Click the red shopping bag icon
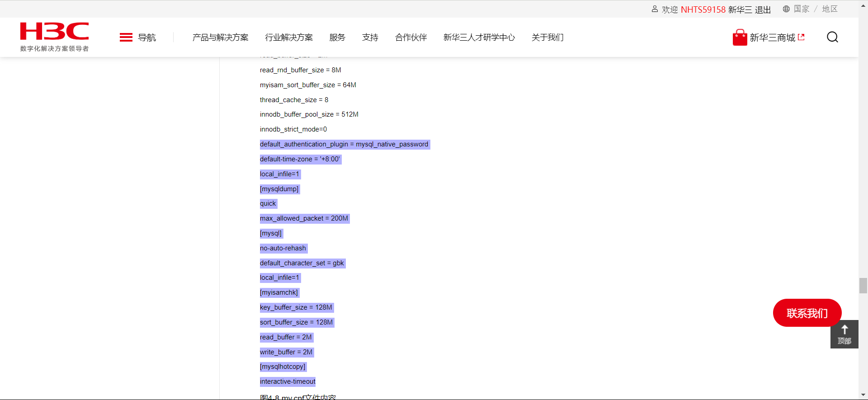 pyautogui.click(x=740, y=38)
